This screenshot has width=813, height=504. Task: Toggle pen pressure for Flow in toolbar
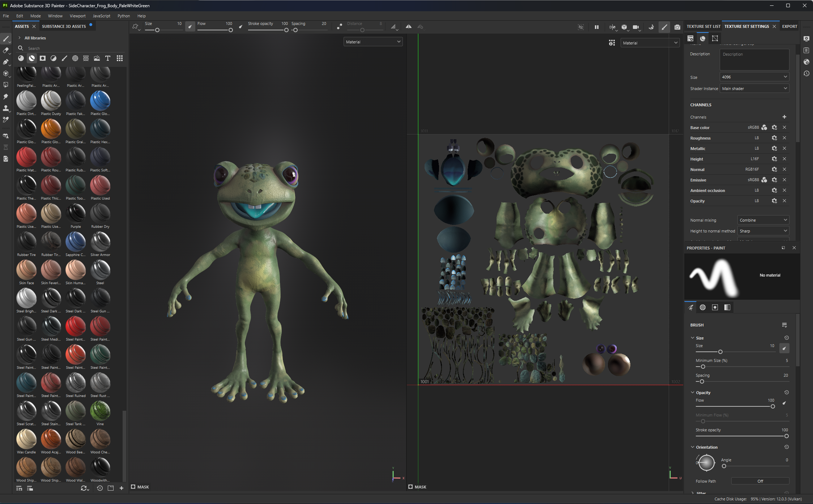pyautogui.click(x=241, y=26)
